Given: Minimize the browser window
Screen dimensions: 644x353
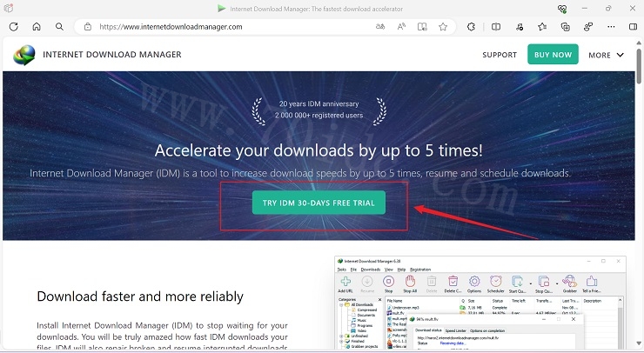Looking at the screenshot, I should (x=585, y=9).
